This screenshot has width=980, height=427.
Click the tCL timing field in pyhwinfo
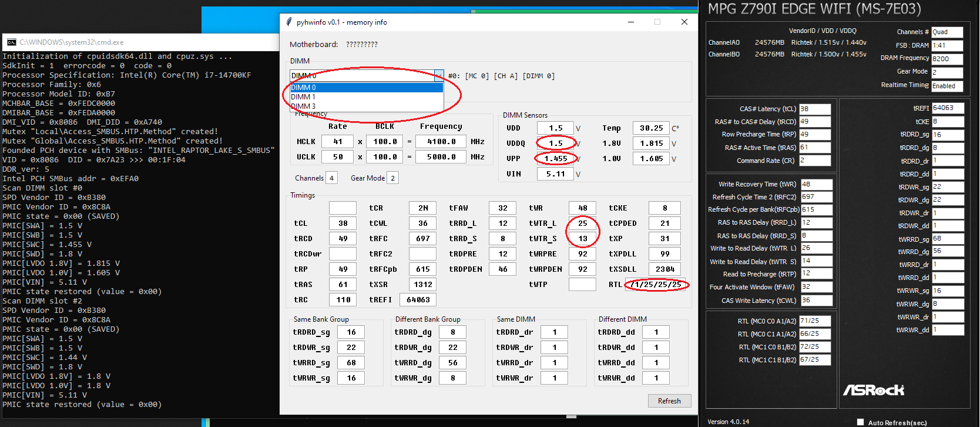point(343,223)
